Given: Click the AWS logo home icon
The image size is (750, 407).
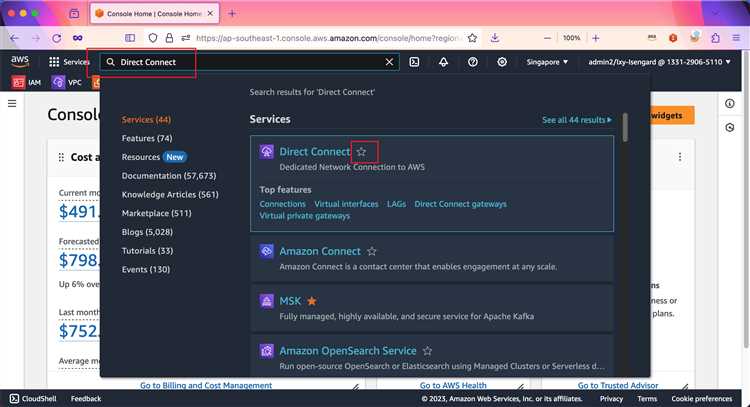Looking at the screenshot, I should coord(20,61).
